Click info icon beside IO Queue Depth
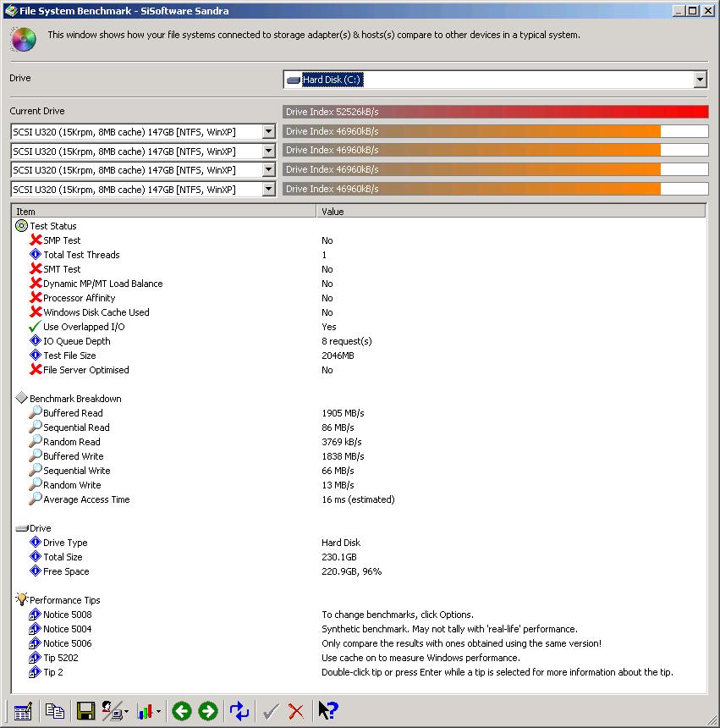Viewport: 720px width, 728px height. click(x=36, y=341)
